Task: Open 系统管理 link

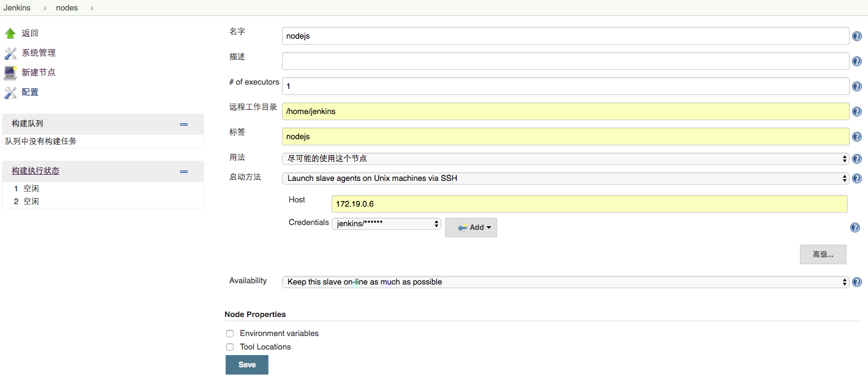Action: tap(39, 53)
